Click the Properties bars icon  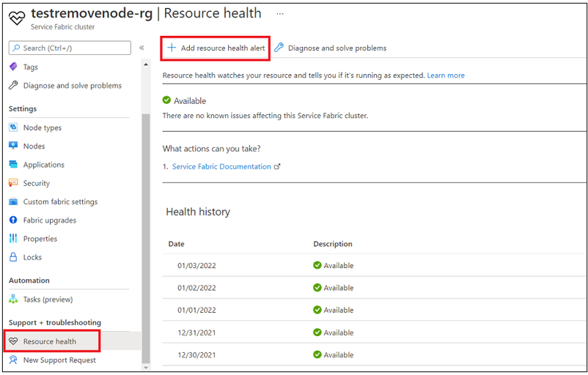[13, 238]
